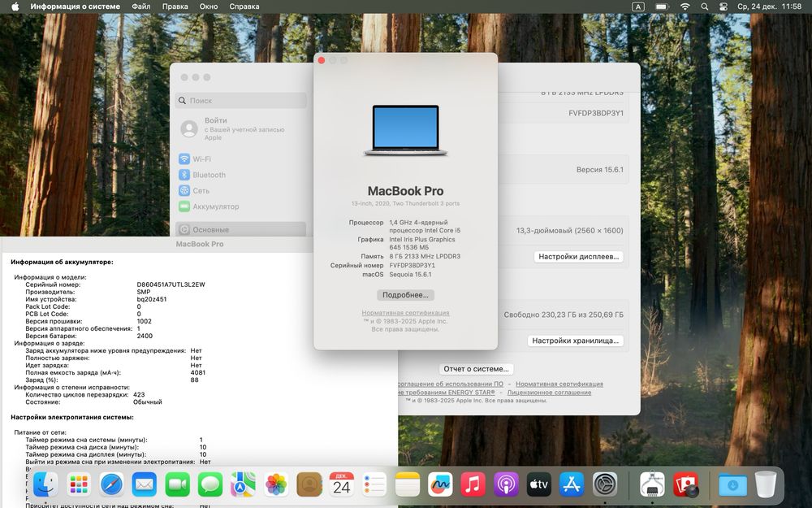Open Downloads folder in Dock
Image resolution: width=812 pixels, height=508 pixels.
pos(732,484)
